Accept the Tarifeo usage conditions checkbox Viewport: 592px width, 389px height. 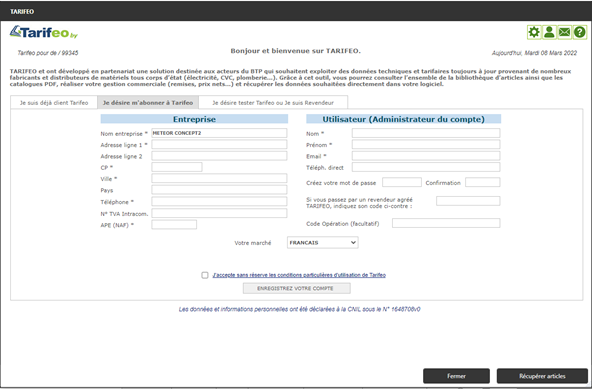click(x=205, y=275)
